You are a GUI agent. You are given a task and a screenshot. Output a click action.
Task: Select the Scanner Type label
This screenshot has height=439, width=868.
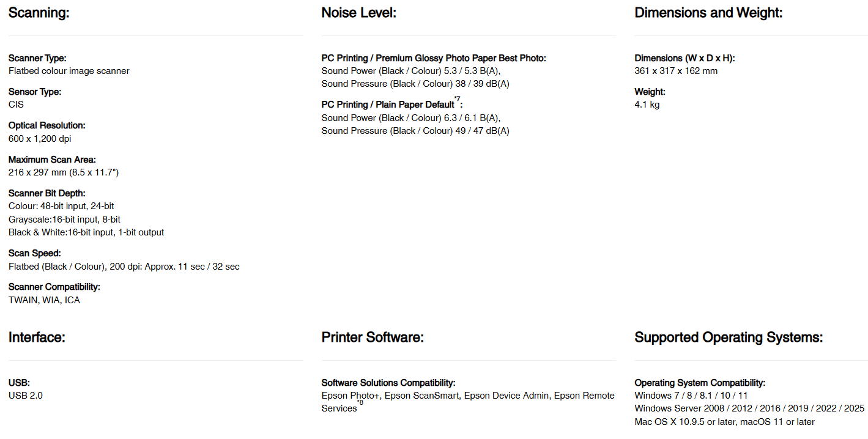(37, 58)
